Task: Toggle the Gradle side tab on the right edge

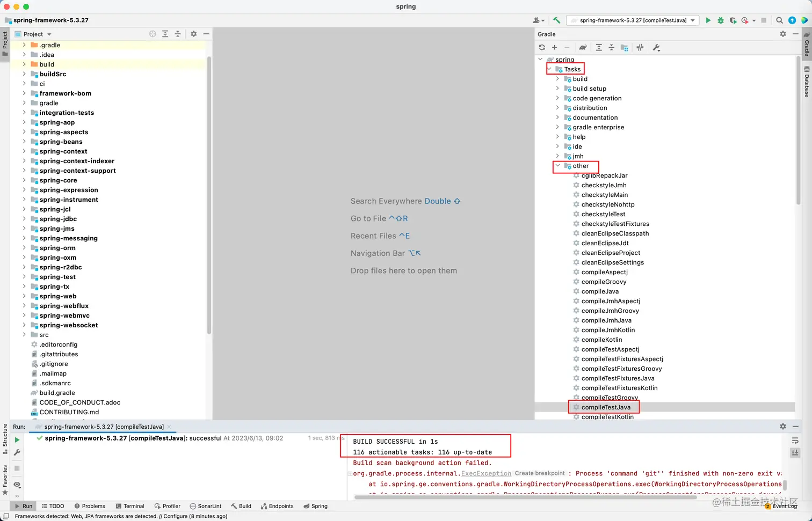Action: pyautogui.click(x=807, y=45)
